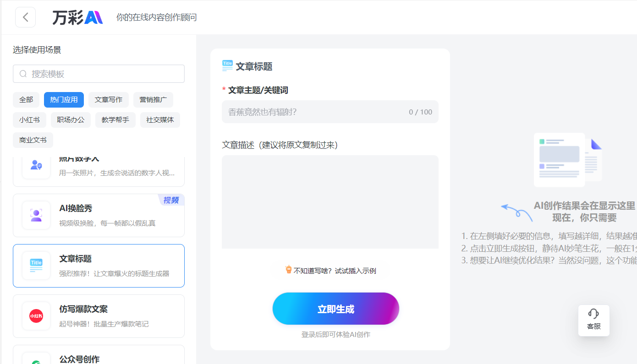
Task: Click 试试插入示例 link
Action: click(355, 271)
